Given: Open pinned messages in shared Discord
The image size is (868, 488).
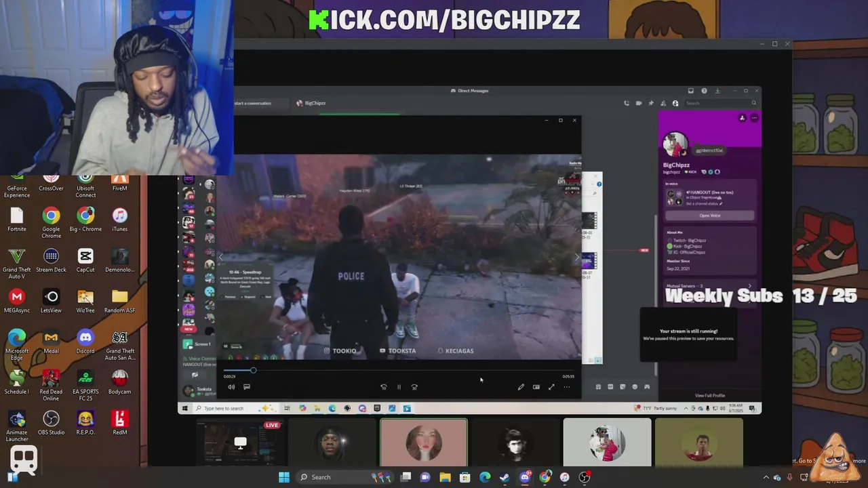Looking at the screenshot, I should click(651, 103).
